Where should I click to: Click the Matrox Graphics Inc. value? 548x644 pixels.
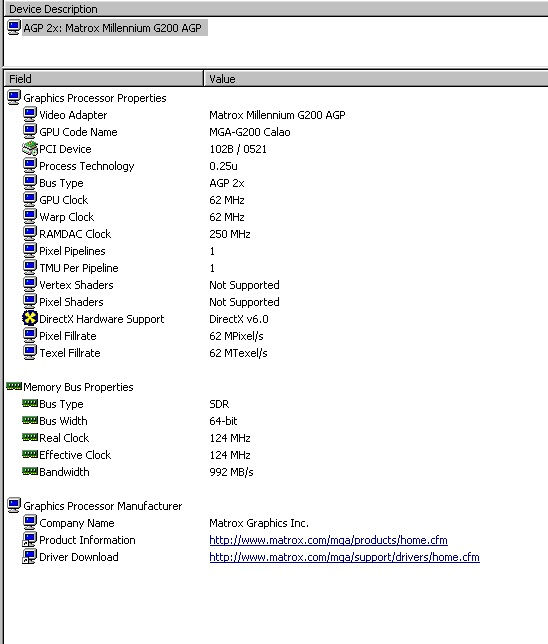259,523
